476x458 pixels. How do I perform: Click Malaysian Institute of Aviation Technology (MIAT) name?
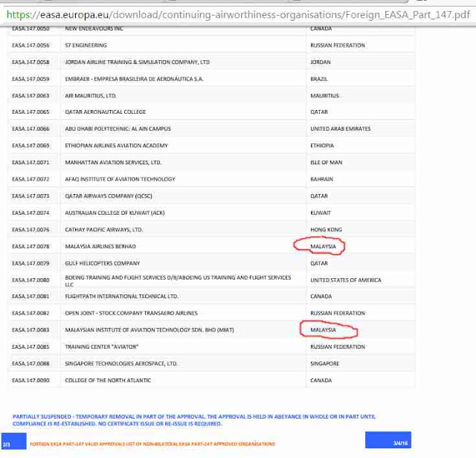tap(149, 329)
